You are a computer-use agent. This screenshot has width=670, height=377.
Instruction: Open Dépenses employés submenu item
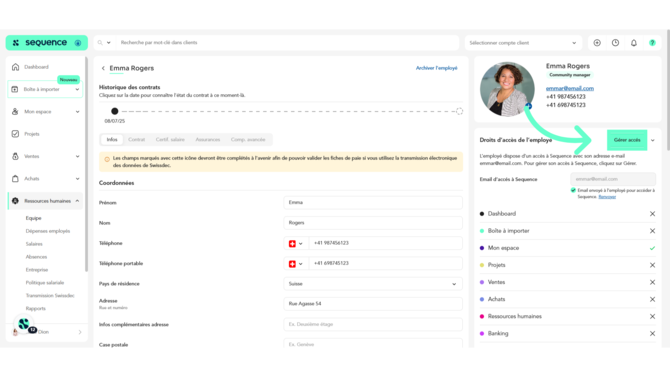(47, 231)
